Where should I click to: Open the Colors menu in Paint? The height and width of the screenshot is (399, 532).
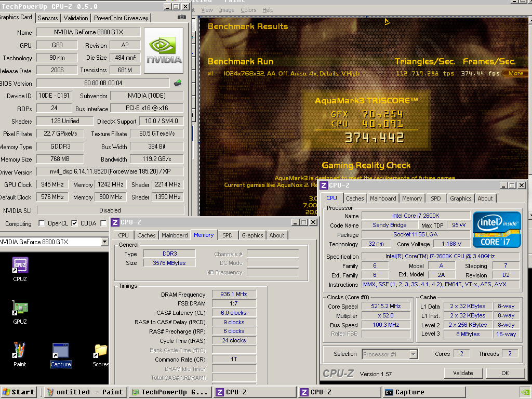(x=248, y=10)
